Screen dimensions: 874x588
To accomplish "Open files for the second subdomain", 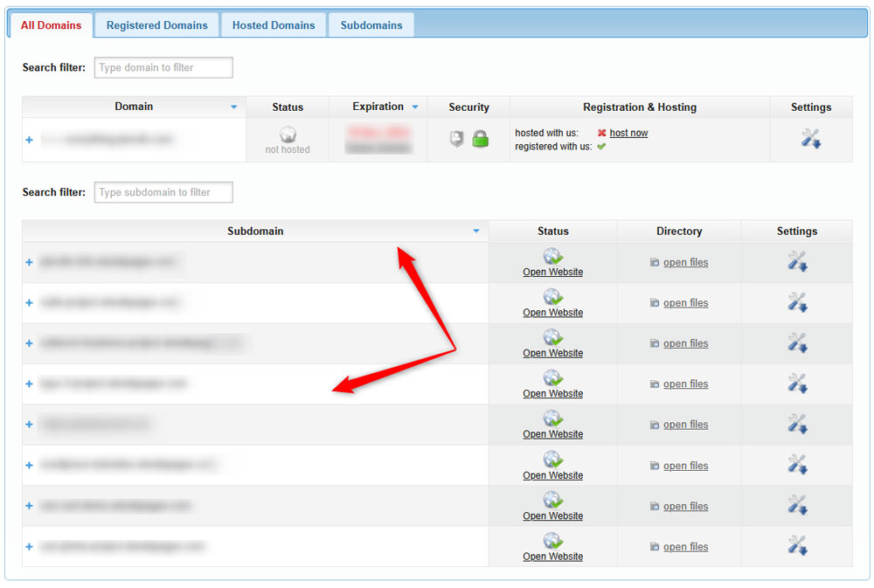I will click(x=685, y=302).
